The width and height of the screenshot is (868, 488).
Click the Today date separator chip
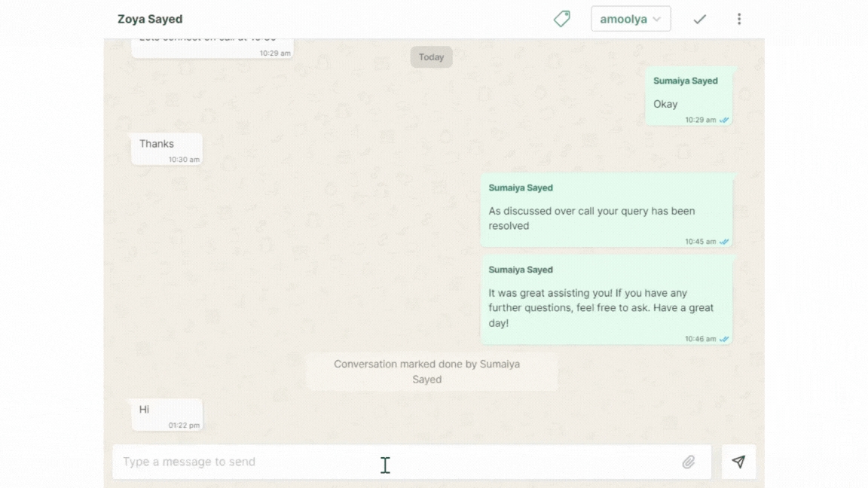pos(431,57)
